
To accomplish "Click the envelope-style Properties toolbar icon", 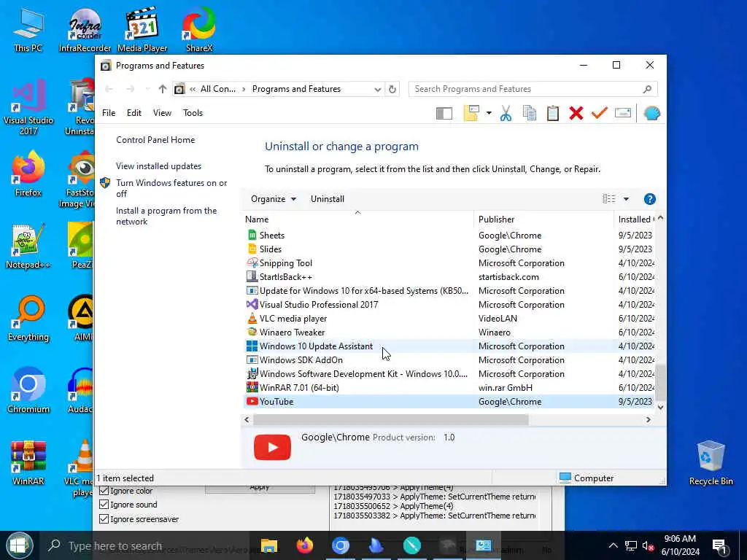I will click(623, 113).
